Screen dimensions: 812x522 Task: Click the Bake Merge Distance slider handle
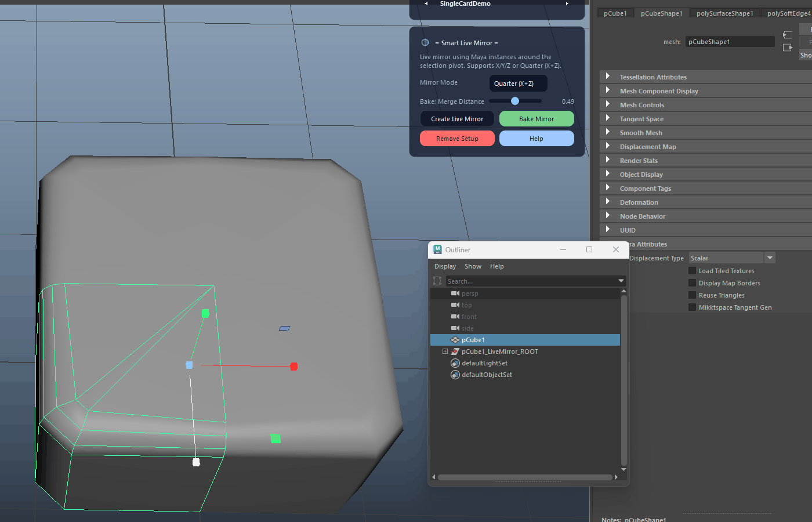coord(515,101)
